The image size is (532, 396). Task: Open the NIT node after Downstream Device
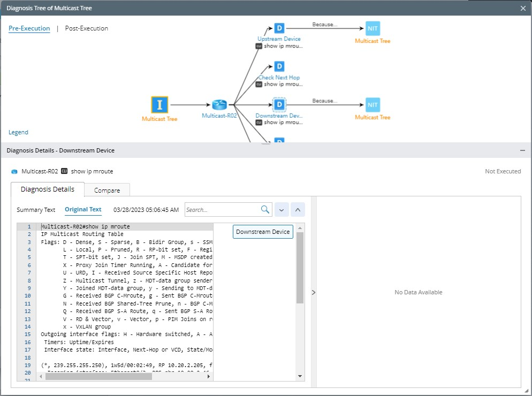pos(373,105)
